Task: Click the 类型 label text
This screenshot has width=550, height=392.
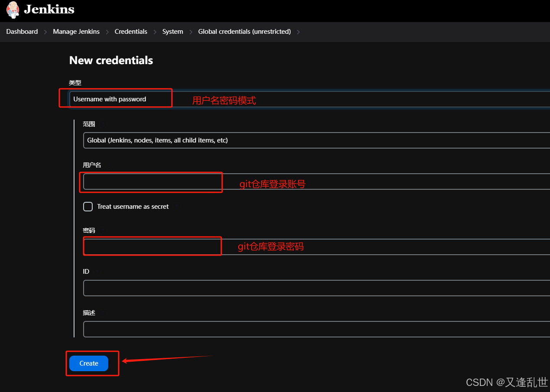Action: point(75,82)
